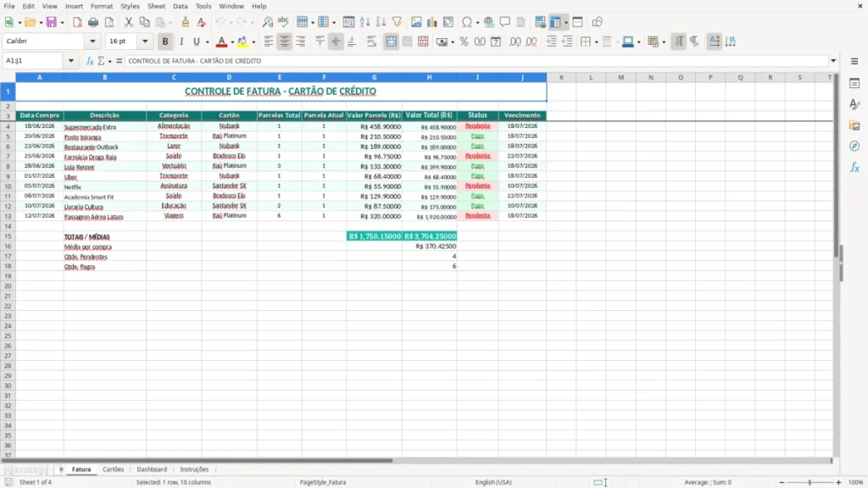This screenshot has width=868, height=488.
Task: Switch to the Dashboard sheet tab
Action: coord(152,469)
